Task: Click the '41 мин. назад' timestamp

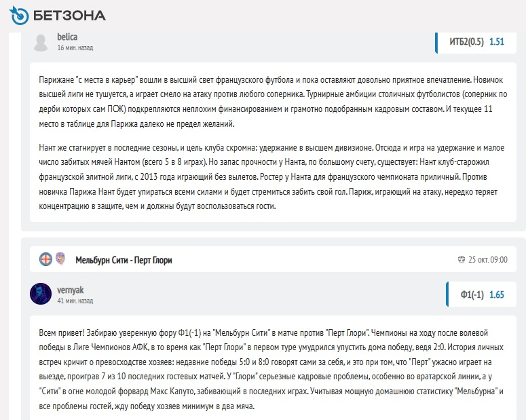Action: 75,301
